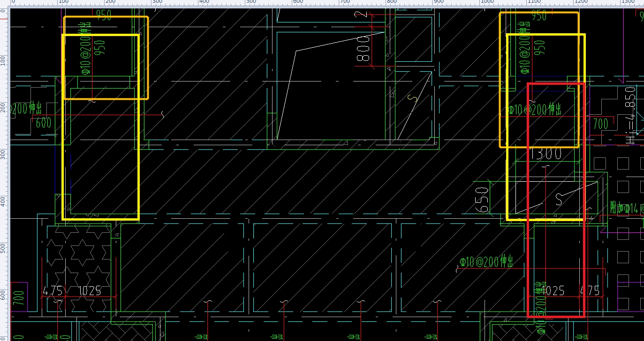Select the 600 dimension text
Image resolution: width=644 pixels, height=341 pixels.
pos(44,123)
